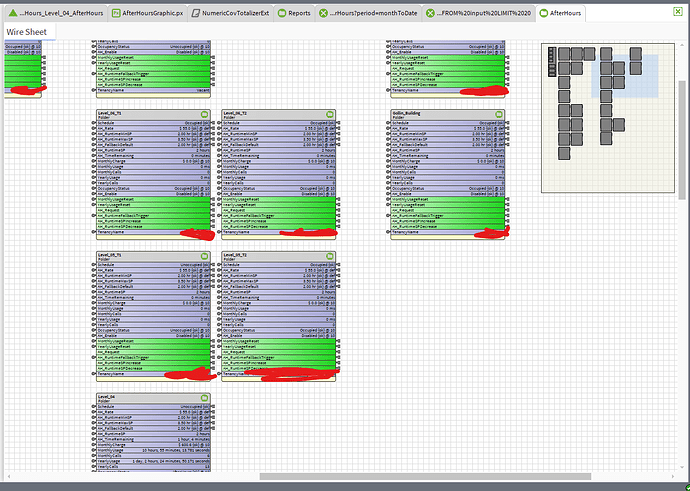Select Schedule row in Level_05_T1 block
Screen dimensions: 690x491
[x=153, y=265]
